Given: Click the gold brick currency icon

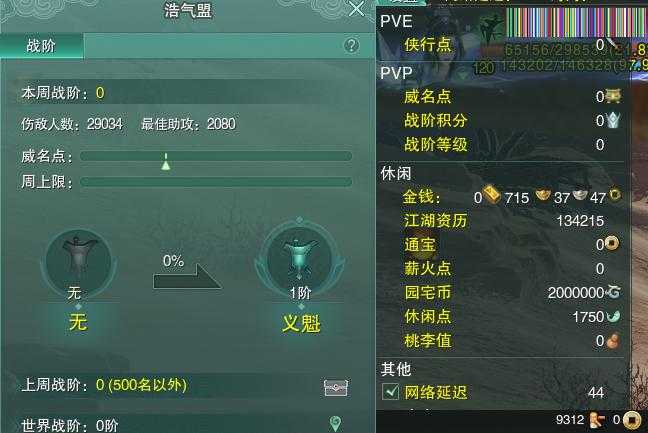Looking at the screenshot, I should coord(492,195).
